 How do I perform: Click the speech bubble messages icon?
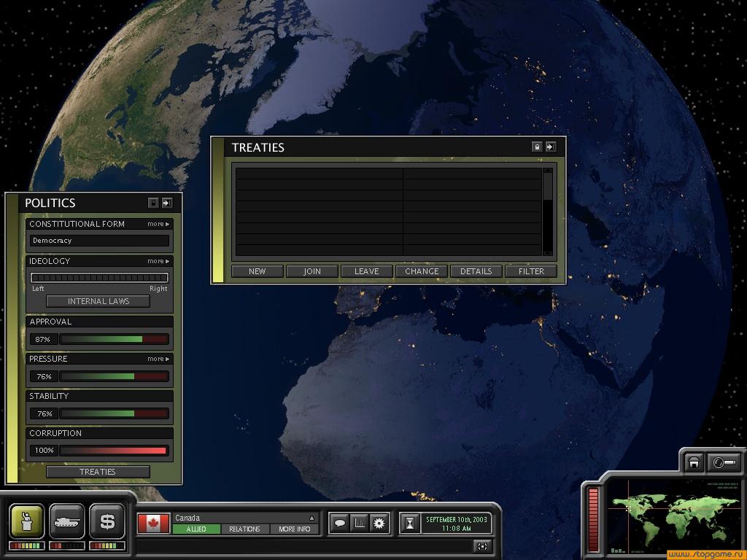click(339, 523)
